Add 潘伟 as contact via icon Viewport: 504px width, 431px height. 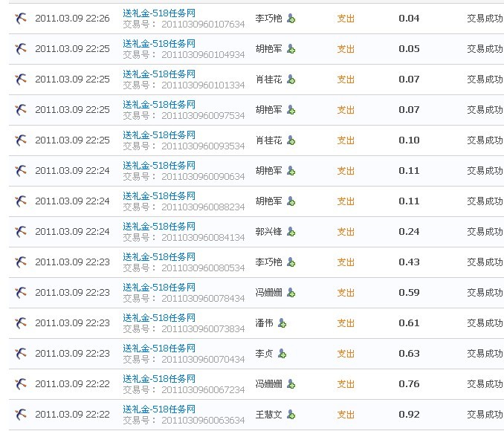coord(282,323)
